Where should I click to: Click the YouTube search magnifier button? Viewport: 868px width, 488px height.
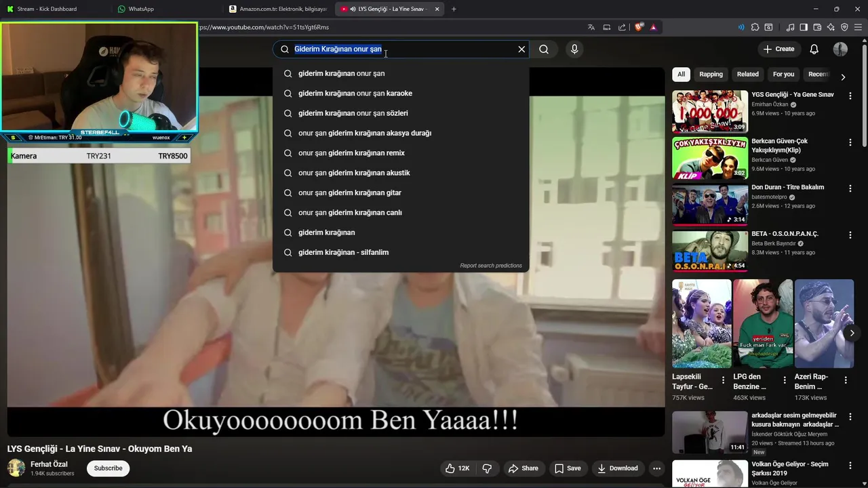pos(544,49)
